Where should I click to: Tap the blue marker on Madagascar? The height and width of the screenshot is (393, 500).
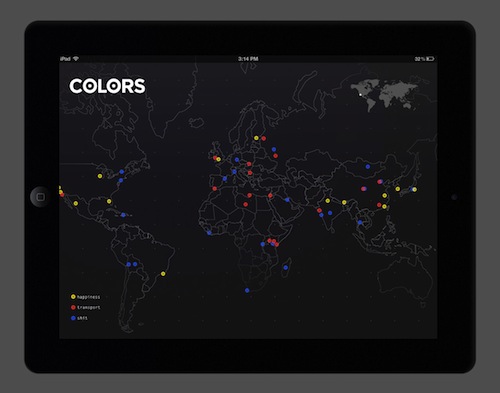pos(286,268)
